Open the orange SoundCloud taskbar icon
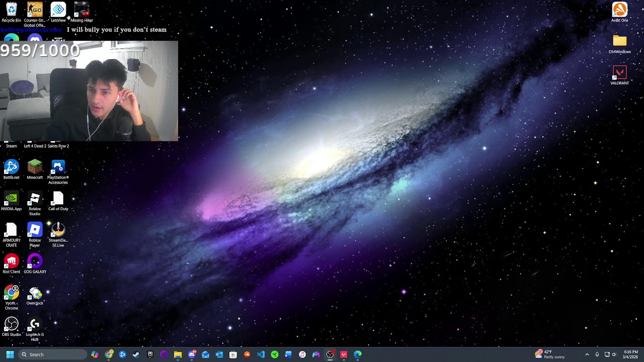The height and width of the screenshot is (362, 644). (x=247, y=354)
